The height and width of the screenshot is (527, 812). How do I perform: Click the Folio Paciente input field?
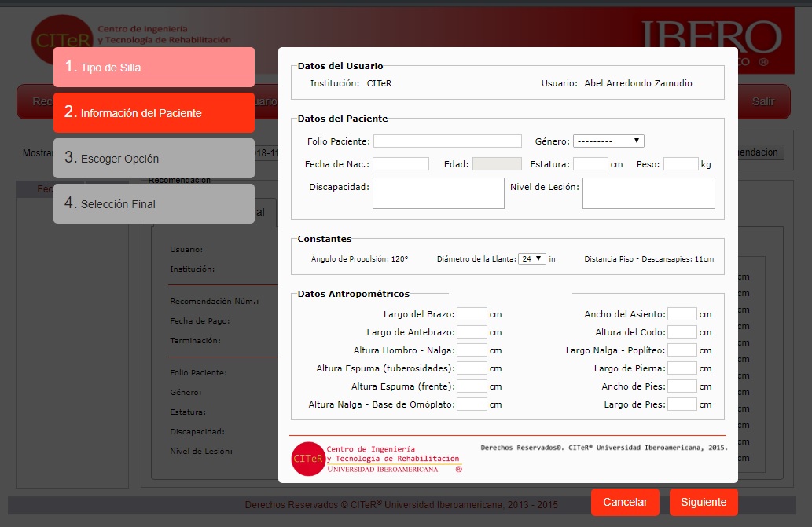pos(447,141)
